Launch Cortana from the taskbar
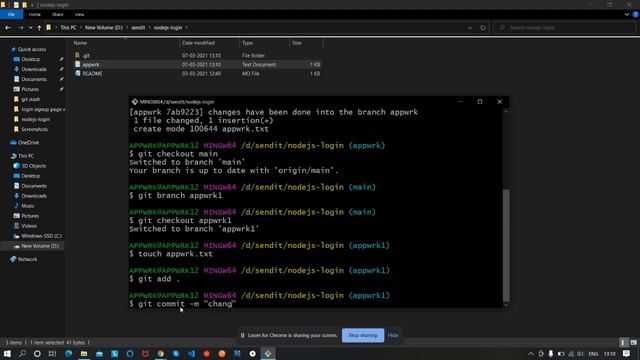 point(37,353)
